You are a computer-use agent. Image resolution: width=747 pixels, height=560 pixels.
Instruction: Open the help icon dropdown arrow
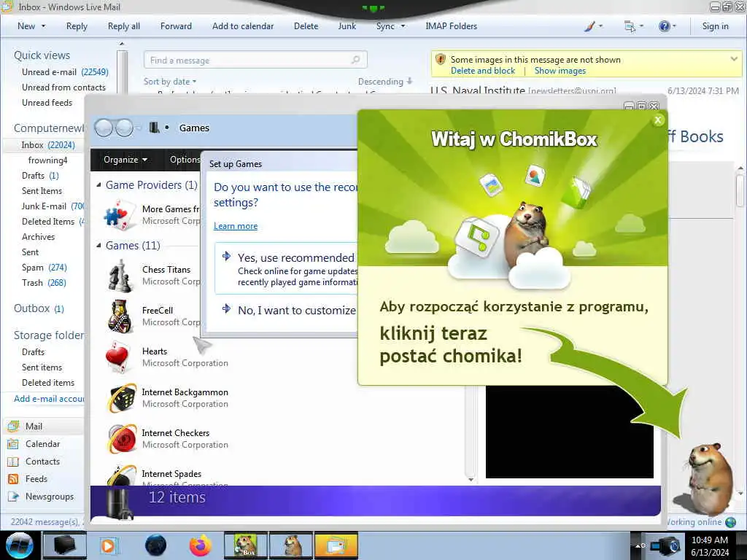[673, 26]
